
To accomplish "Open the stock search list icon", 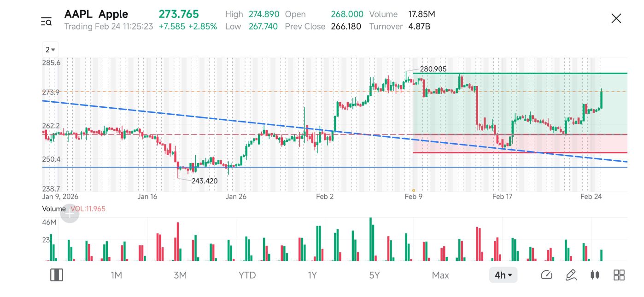I will tap(46, 21).
